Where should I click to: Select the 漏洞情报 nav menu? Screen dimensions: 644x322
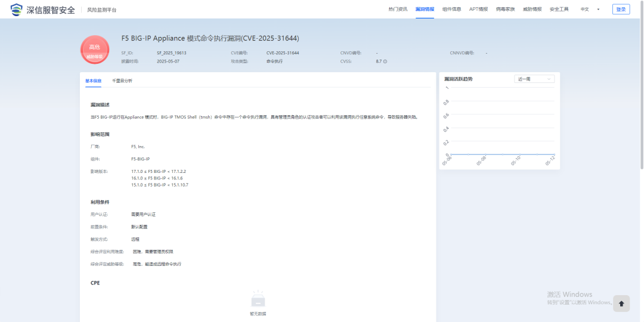[x=425, y=10]
